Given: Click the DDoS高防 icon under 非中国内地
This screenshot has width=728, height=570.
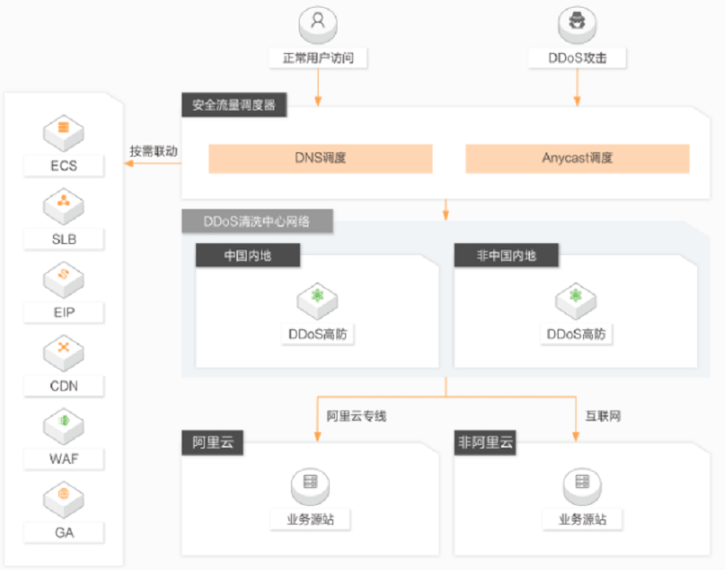Looking at the screenshot, I should click(576, 300).
